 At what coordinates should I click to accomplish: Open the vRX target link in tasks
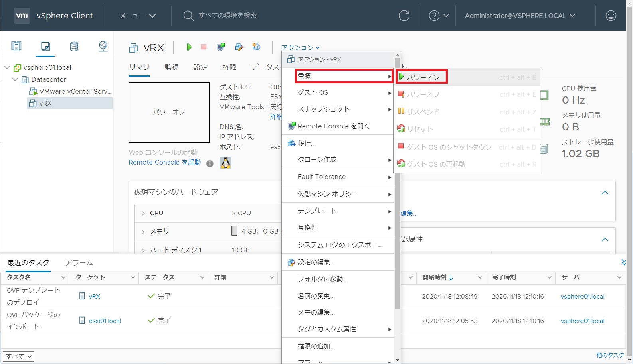pos(95,296)
